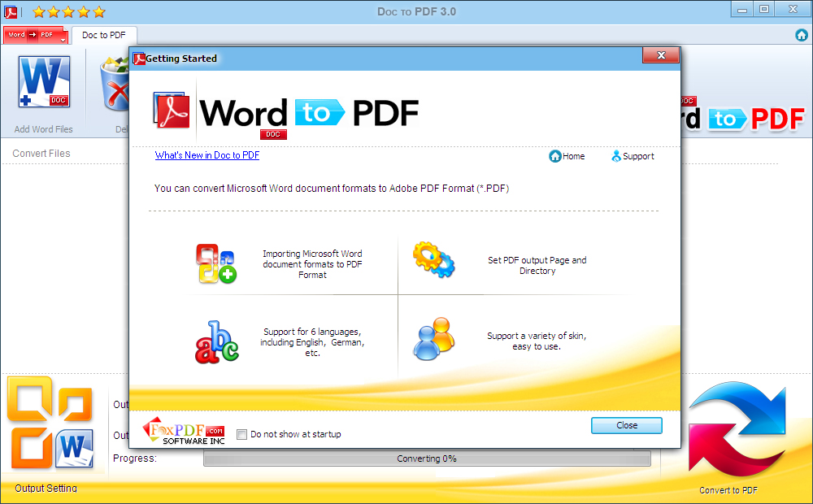813x504 pixels.
Task: Minimize the Doc to PDF window
Action: (x=742, y=9)
